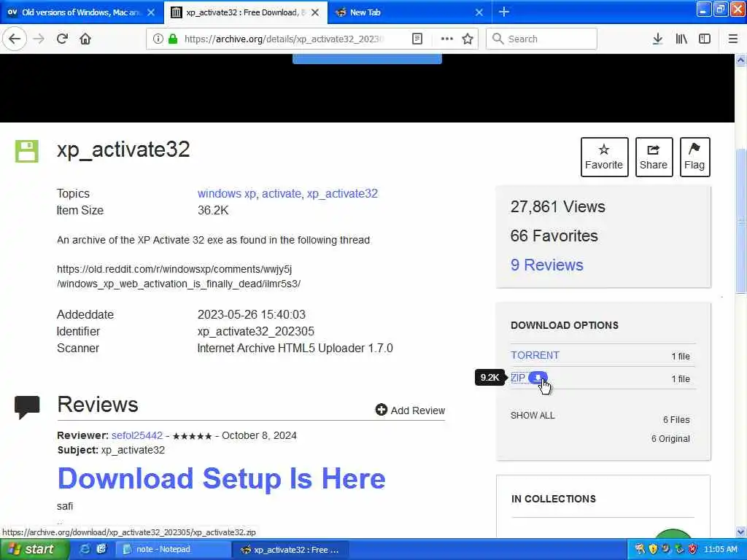Open a new tab with plus
Viewport: 747px width, 560px height.
pos(503,12)
